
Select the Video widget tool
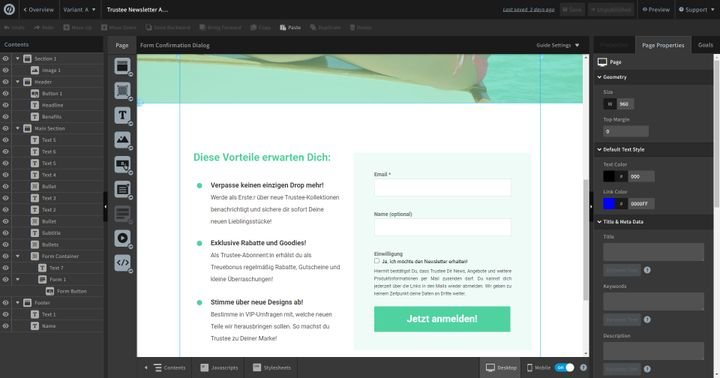122,238
